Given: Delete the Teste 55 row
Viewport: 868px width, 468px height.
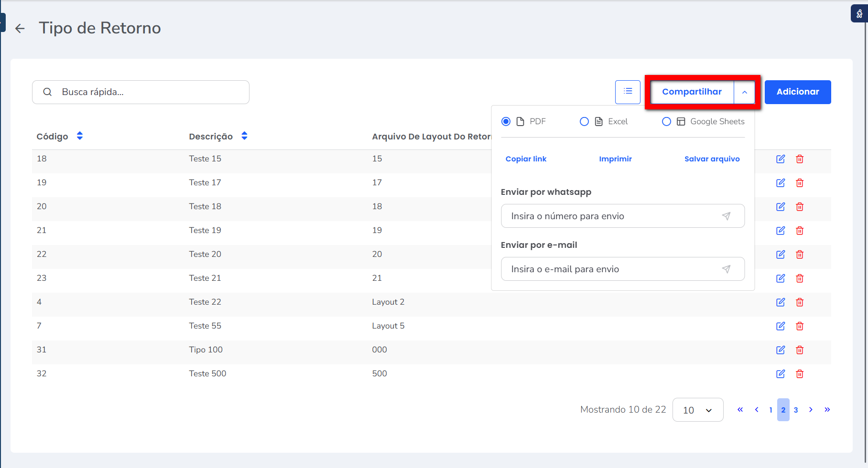Looking at the screenshot, I should (800, 326).
